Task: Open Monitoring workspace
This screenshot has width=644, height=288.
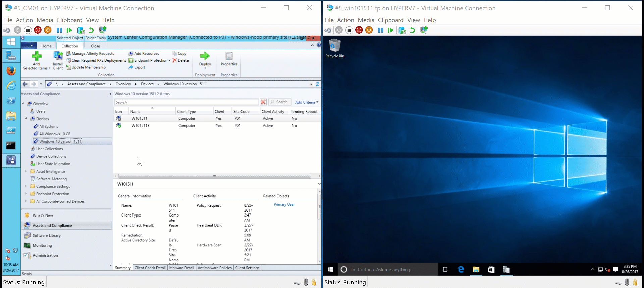Action: point(67,245)
